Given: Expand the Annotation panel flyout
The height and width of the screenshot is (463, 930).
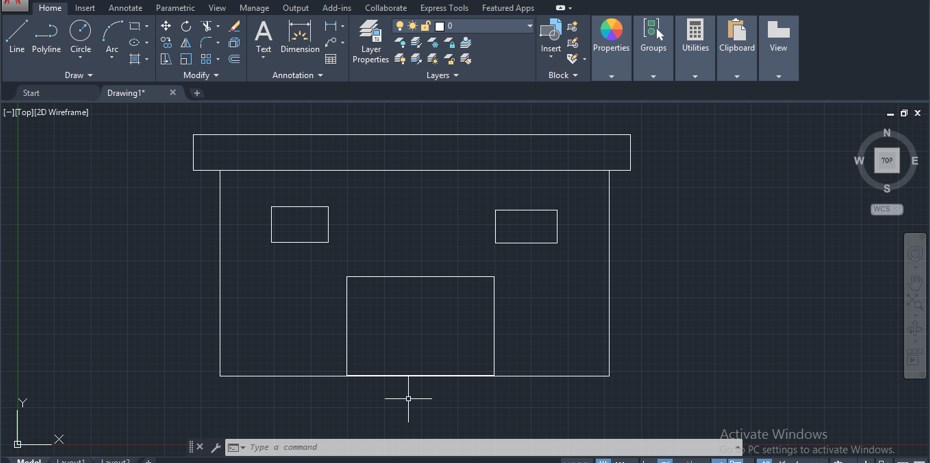Looking at the screenshot, I should [298, 75].
